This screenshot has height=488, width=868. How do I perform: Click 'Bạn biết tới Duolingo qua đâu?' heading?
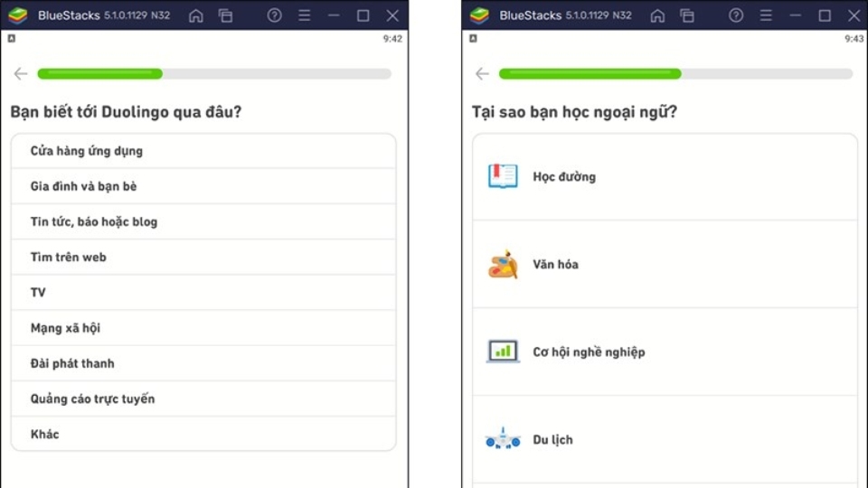coord(127,112)
